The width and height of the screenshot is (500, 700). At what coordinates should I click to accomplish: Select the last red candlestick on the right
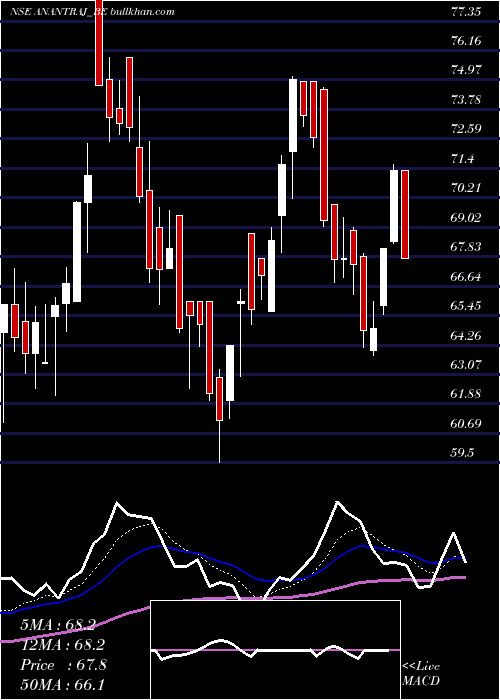[405, 214]
